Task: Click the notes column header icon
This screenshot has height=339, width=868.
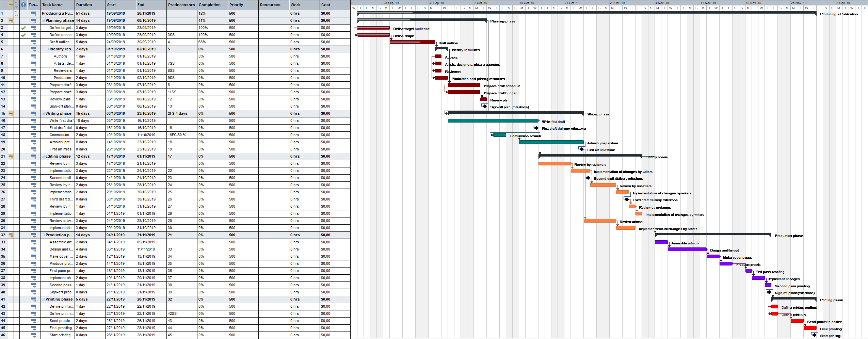Action: click(x=11, y=4)
